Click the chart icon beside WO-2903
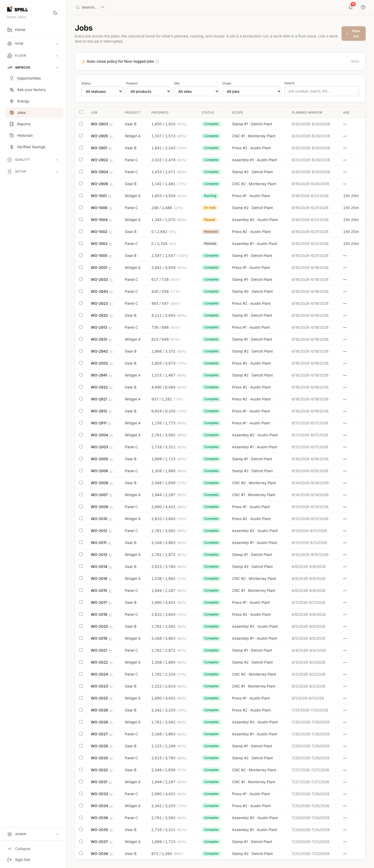 (x=111, y=124)
